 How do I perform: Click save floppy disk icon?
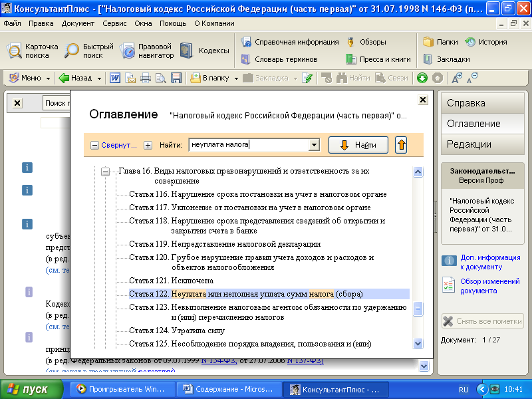[x=176, y=78]
